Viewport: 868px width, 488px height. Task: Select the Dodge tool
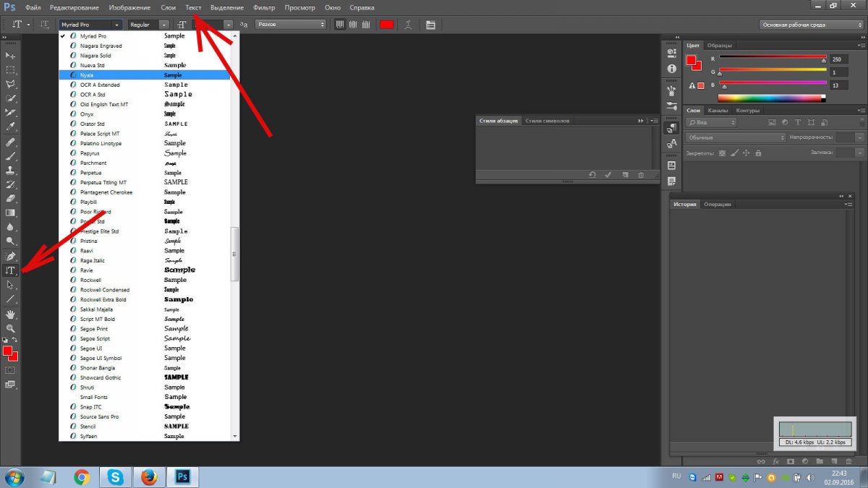pos(11,241)
